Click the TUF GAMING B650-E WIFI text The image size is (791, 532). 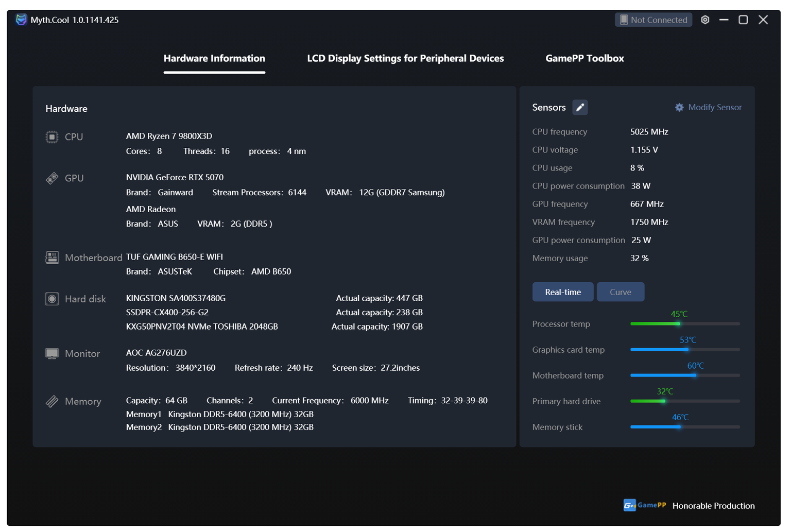(175, 256)
